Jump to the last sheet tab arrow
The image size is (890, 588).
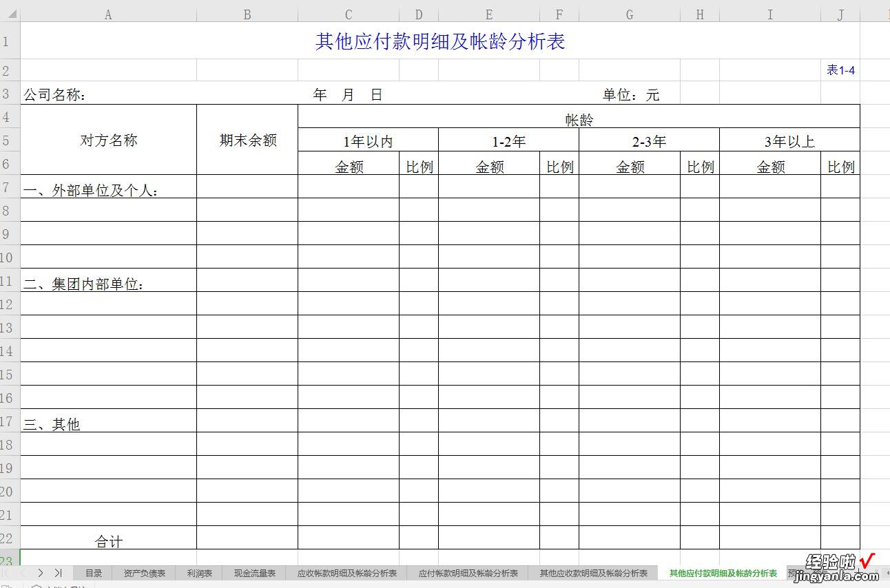58,572
